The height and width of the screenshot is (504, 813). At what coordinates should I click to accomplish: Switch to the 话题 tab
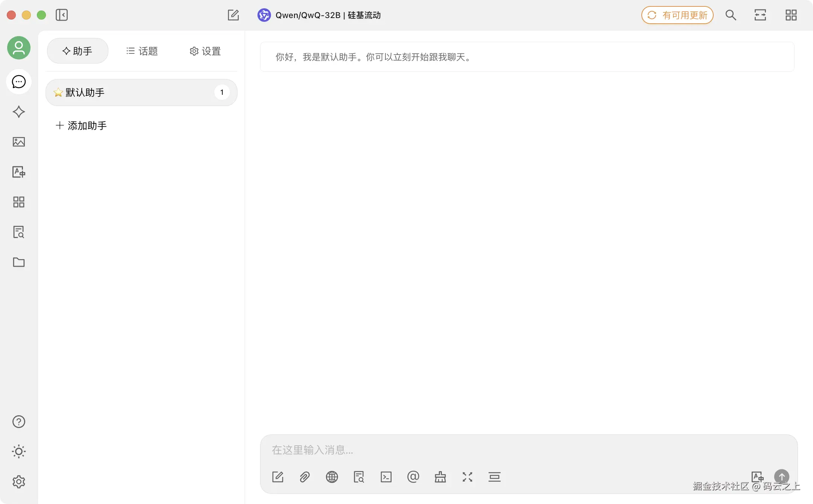coord(142,51)
